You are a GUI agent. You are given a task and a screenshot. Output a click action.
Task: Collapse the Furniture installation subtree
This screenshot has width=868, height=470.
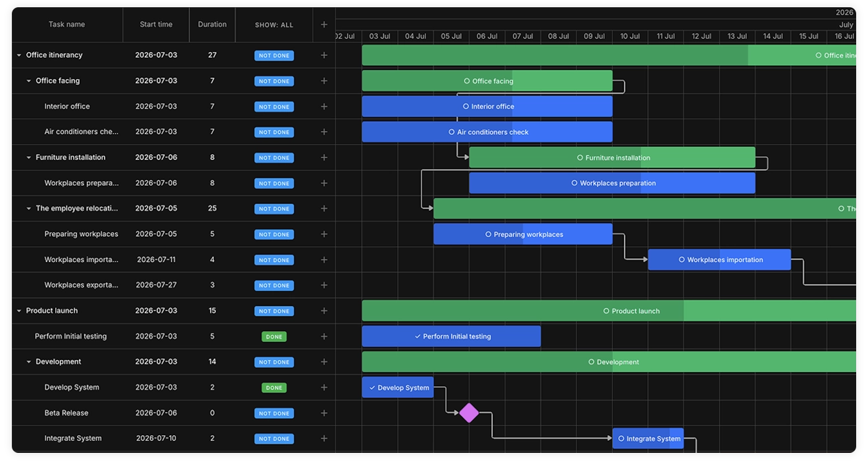pos(29,157)
